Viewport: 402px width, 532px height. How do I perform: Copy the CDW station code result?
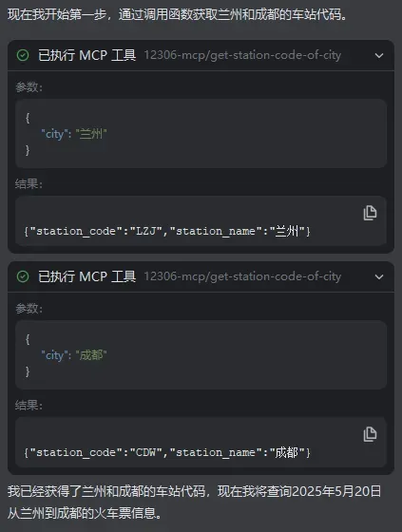coord(370,434)
